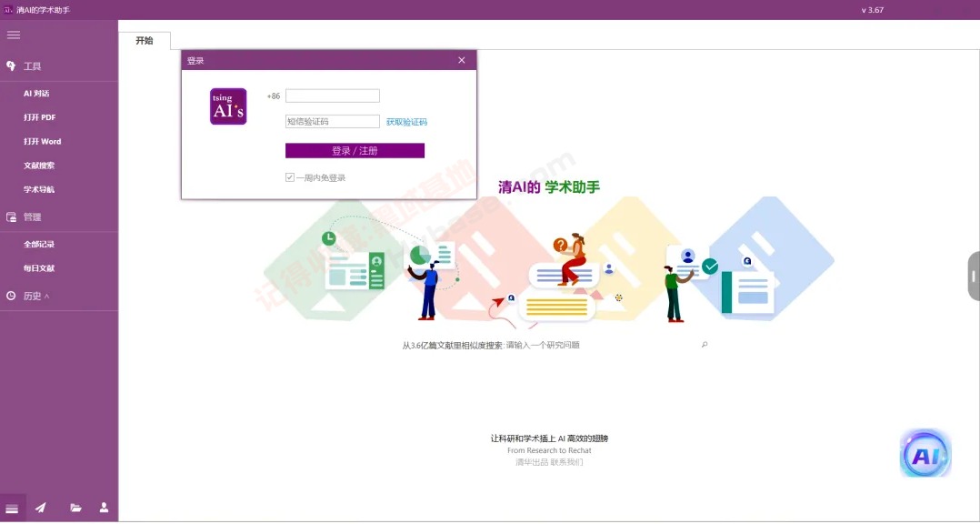Screen dimensions: 980x524
Task: Collapse the 历史 section
Action: [x=47, y=297]
